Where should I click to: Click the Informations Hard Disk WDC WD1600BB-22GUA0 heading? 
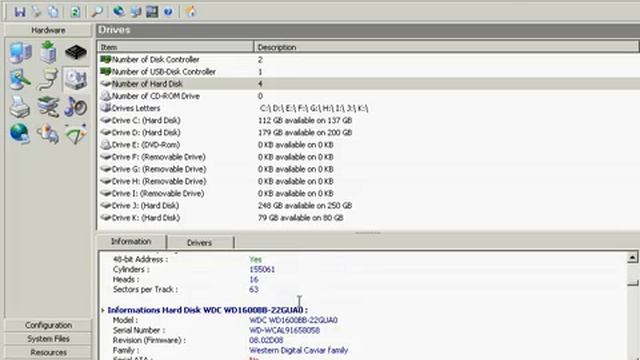click(x=207, y=310)
